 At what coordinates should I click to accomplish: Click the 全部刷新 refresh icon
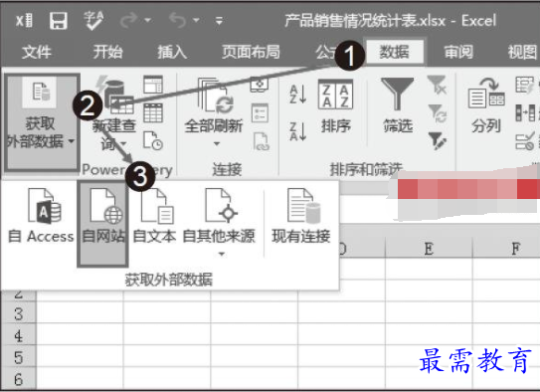215,97
